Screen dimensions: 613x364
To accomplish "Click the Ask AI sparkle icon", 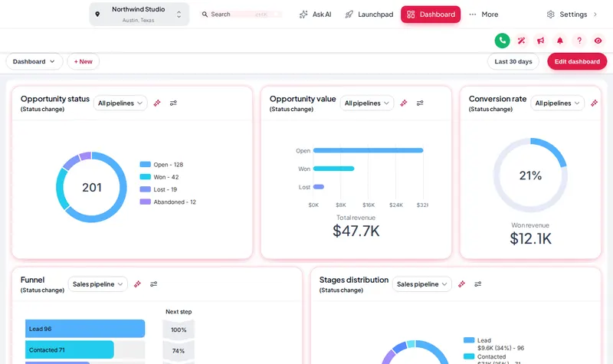I will click(x=303, y=15).
